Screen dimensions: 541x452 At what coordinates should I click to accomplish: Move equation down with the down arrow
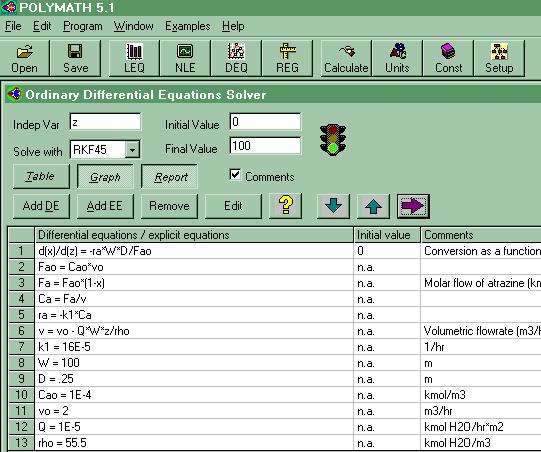(333, 206)
